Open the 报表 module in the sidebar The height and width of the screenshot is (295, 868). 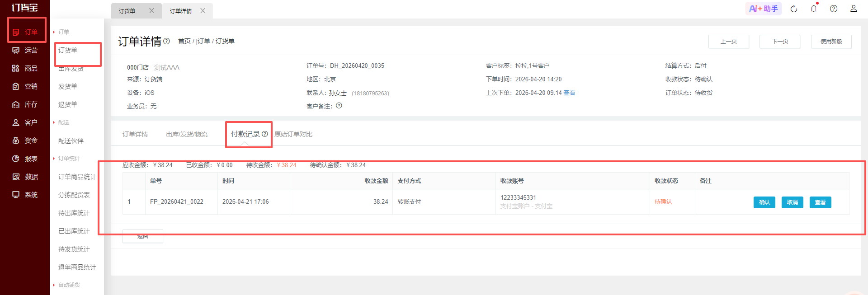click(x=25, y=159)
